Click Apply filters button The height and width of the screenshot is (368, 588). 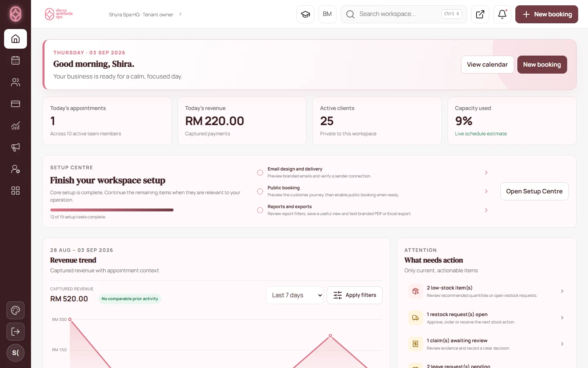(x=355, y=295)
